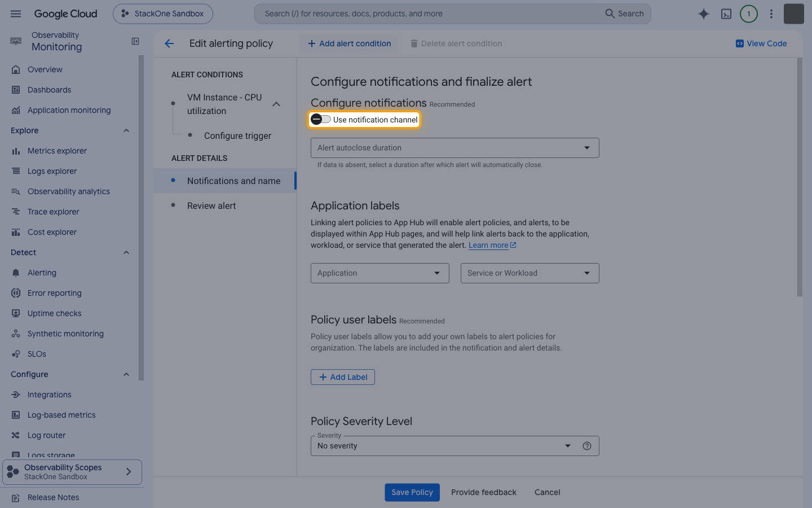
Task: Click the Alerting bell icon
Action: (16, 273)
